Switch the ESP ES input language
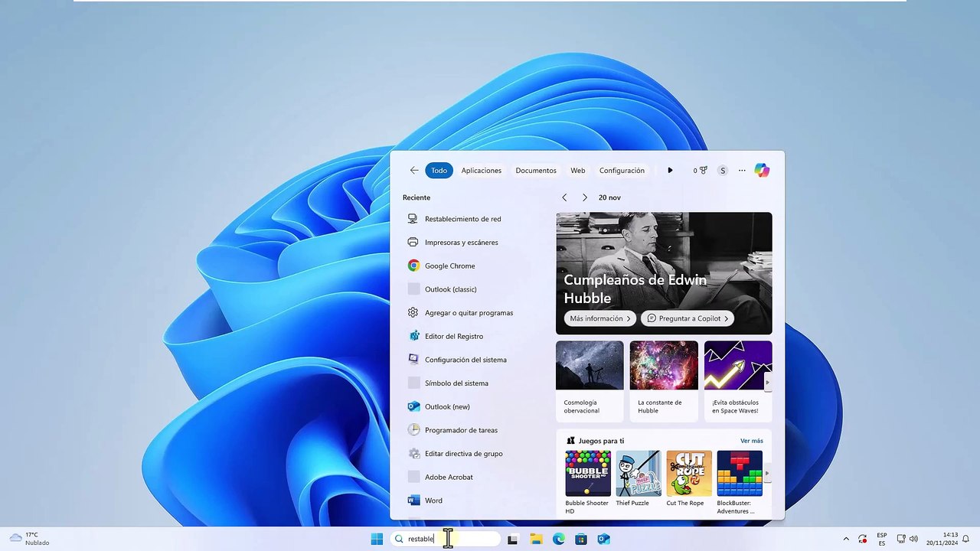Screen dimensions: 980x551 click(x=882, y=539)
